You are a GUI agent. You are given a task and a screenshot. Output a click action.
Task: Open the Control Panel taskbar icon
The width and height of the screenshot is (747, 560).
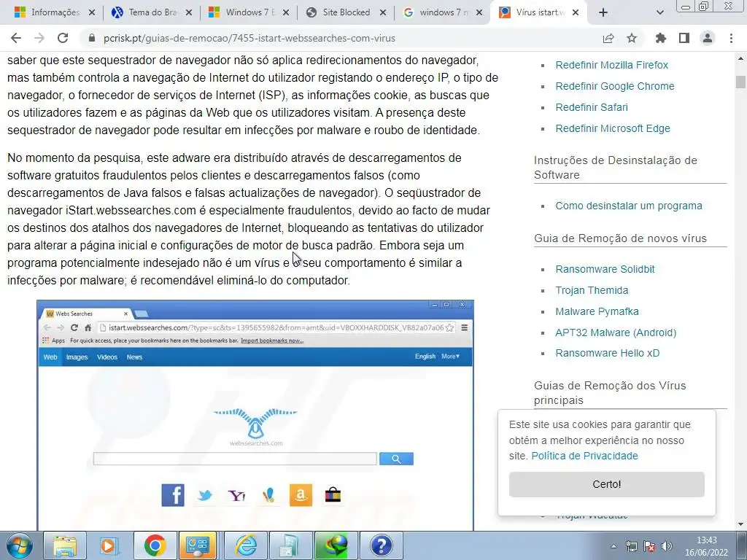tap(198, 545)
